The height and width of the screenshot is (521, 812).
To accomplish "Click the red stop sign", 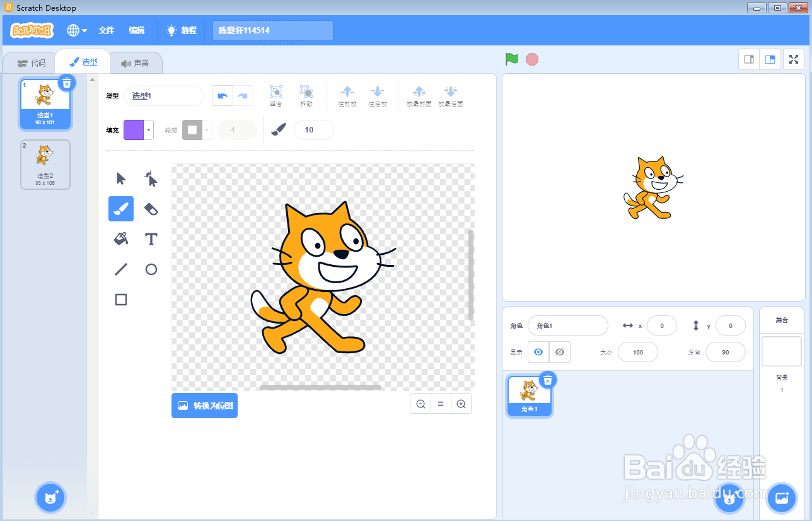I will pyautogui.click(x=532, y=59).
